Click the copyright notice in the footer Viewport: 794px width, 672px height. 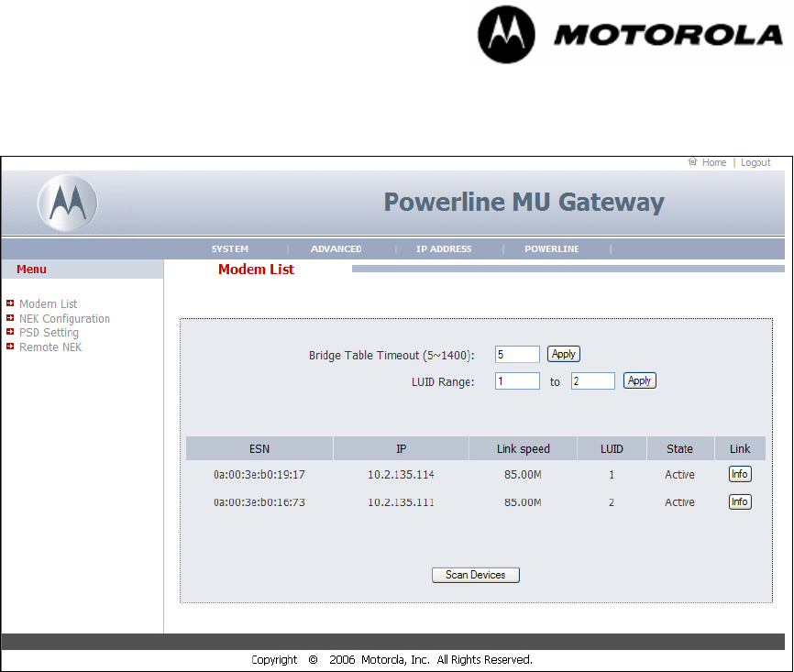click(x=391, y=660)
